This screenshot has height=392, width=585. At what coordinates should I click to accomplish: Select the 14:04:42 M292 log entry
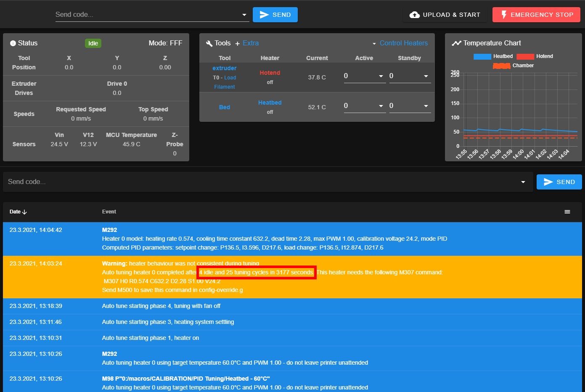(x=292, y=239)
